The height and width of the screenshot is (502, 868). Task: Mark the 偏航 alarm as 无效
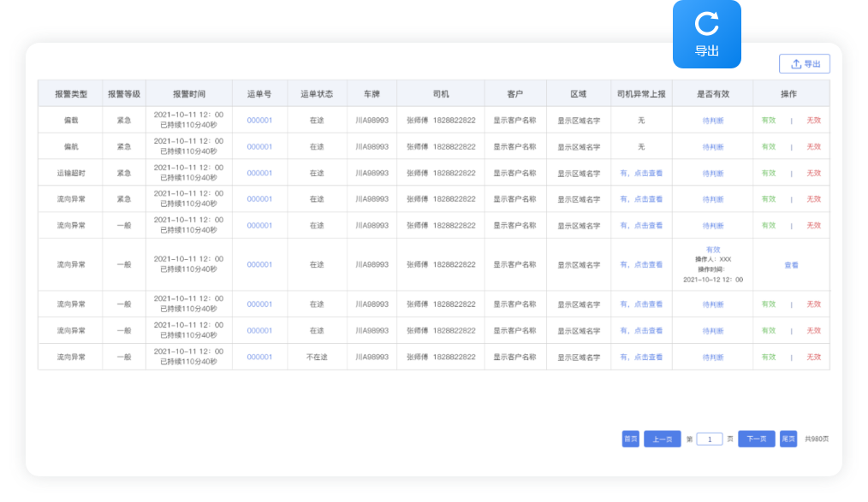(x=813, y=147)
